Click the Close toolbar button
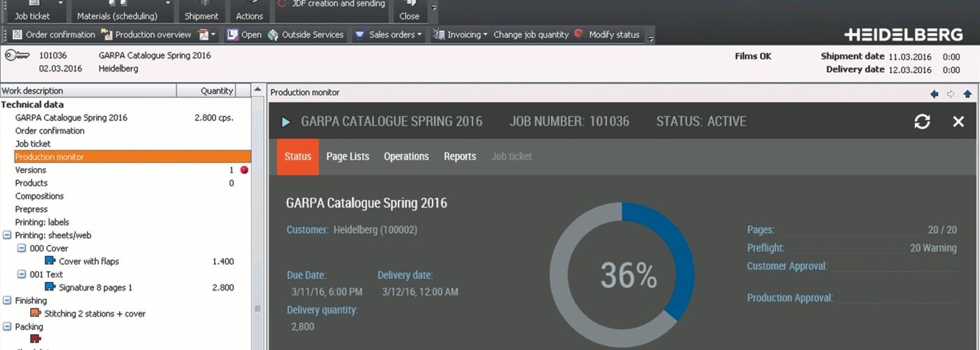This screenshot has width=980, height=350. (x=409, y=10)
